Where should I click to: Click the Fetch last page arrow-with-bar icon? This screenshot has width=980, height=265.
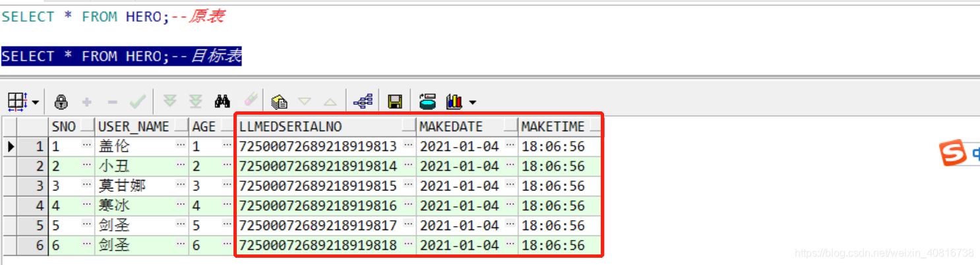[196, 102]
